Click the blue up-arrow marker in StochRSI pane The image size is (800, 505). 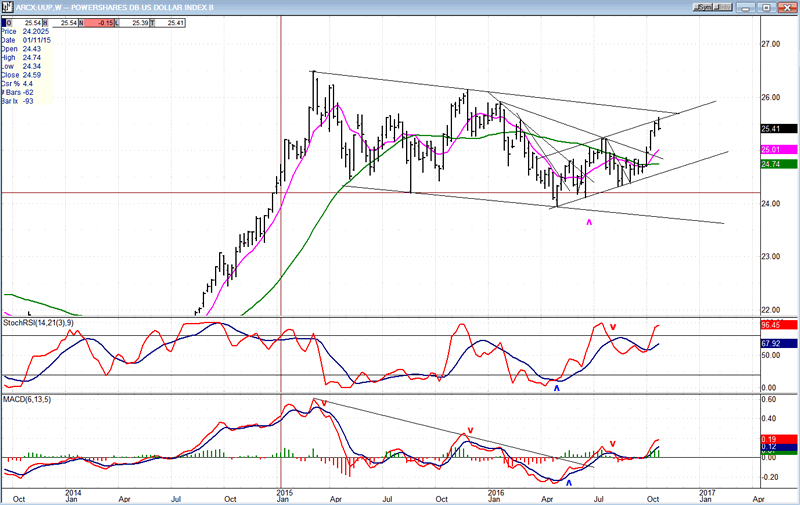(557, 386)
